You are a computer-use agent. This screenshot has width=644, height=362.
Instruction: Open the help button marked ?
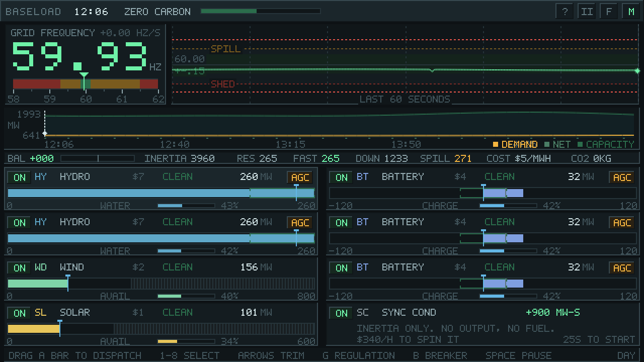565,12
